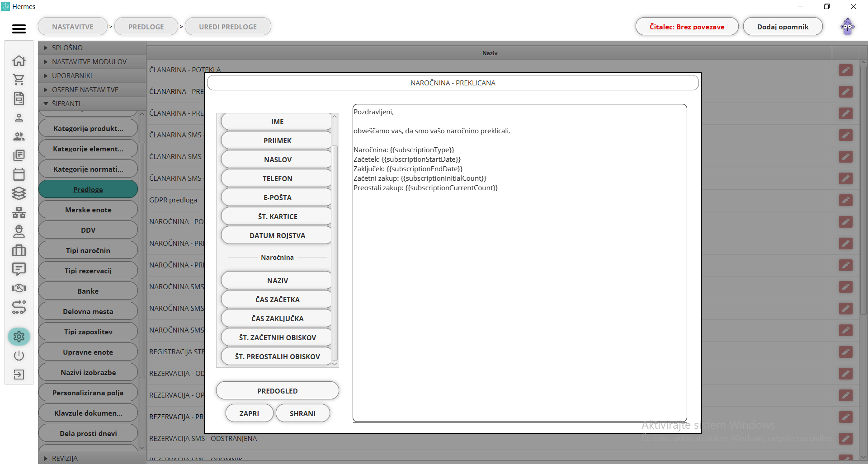Image resolution: width=868 pixels, height=464 pixels.
Task: Click ZAPRI to close dialog
Action: [x=249, y=413]
